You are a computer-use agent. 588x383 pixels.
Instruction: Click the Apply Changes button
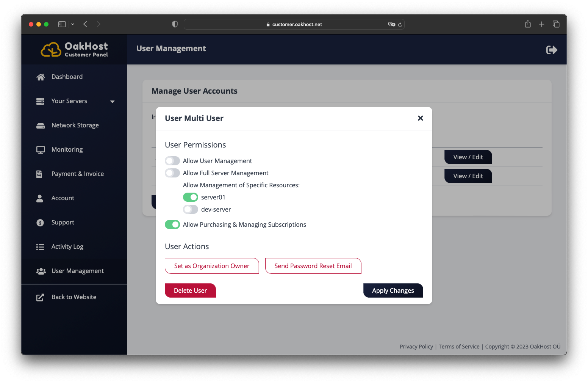[x=393, y=290]
